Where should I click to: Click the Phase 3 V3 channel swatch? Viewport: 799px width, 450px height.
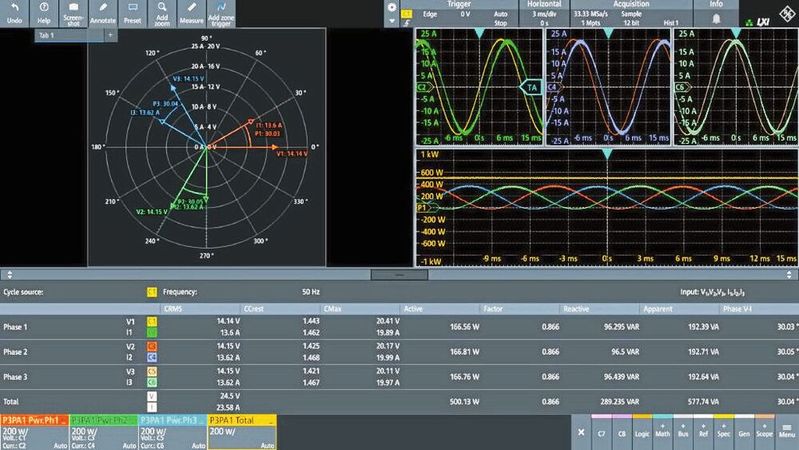[x=151, y=372]
